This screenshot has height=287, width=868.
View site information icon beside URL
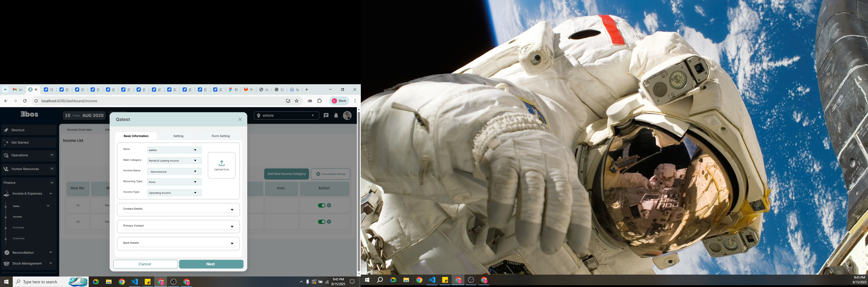[36, 101]
